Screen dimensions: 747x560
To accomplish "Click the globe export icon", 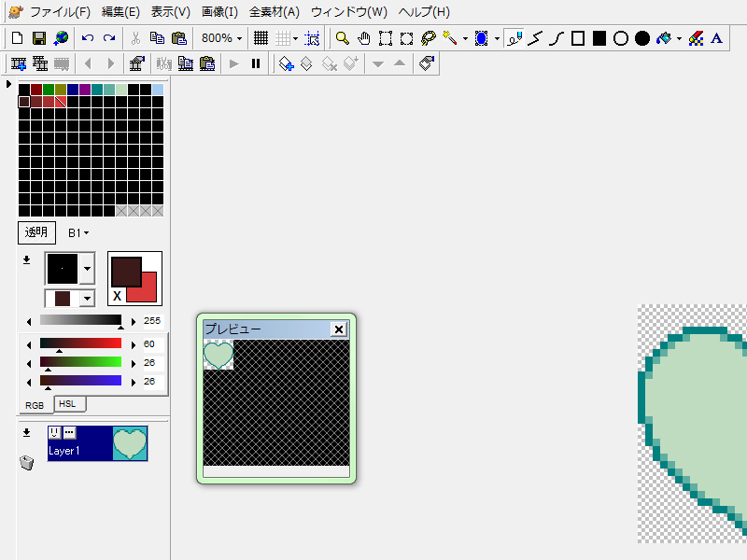I will (61, 38).
